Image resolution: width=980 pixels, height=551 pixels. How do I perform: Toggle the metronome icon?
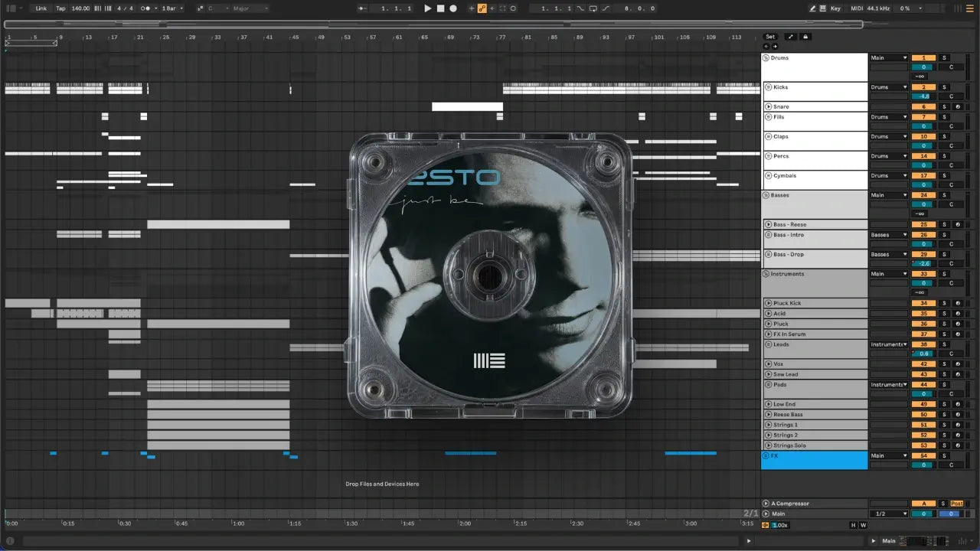pyautogui.click(x=145, y=8)
